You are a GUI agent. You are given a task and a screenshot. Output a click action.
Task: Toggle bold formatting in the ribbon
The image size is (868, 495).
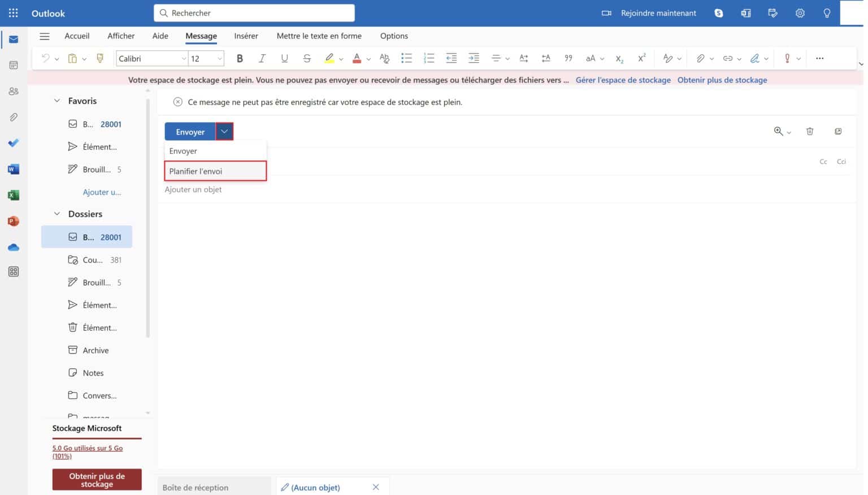(x=240, y=58)
